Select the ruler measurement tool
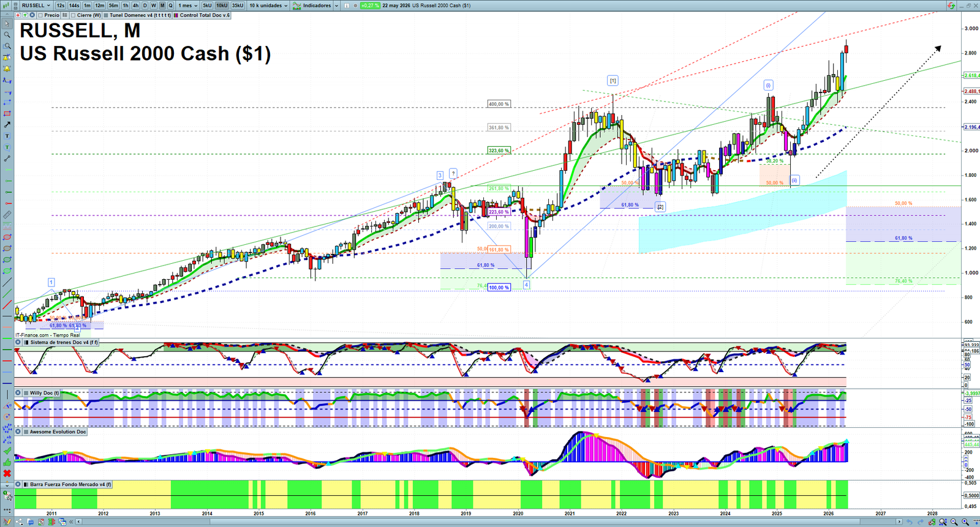This screenshot has width=980, height=527. [x=7, y=215]
